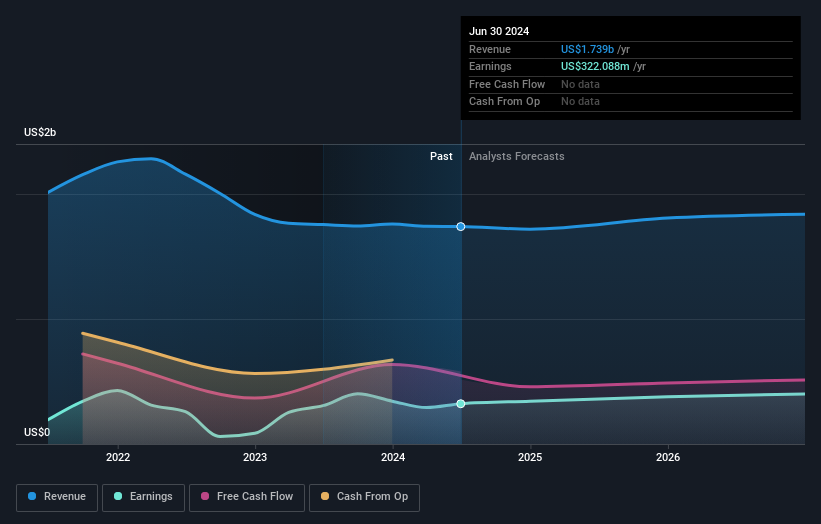Click the Revenue tooltip row label
The image size is (821, 524).
click(490, 49)
